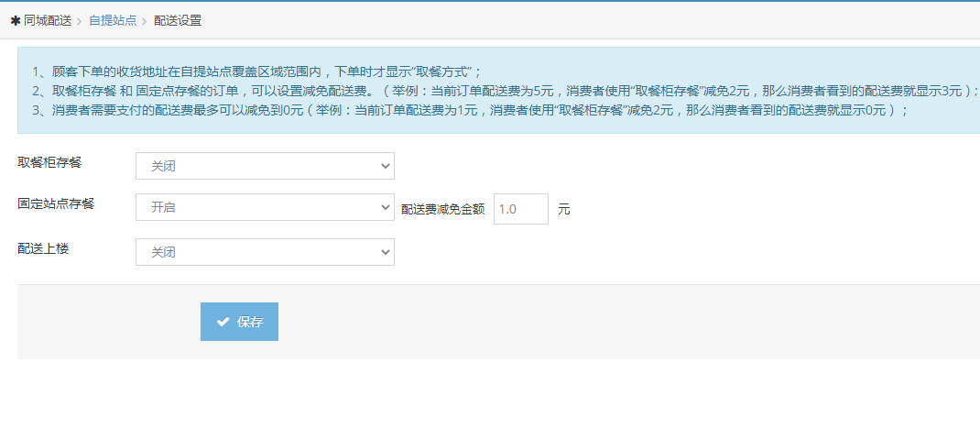Expand the 取餐柜存餐 dropdown

[265, 166]
